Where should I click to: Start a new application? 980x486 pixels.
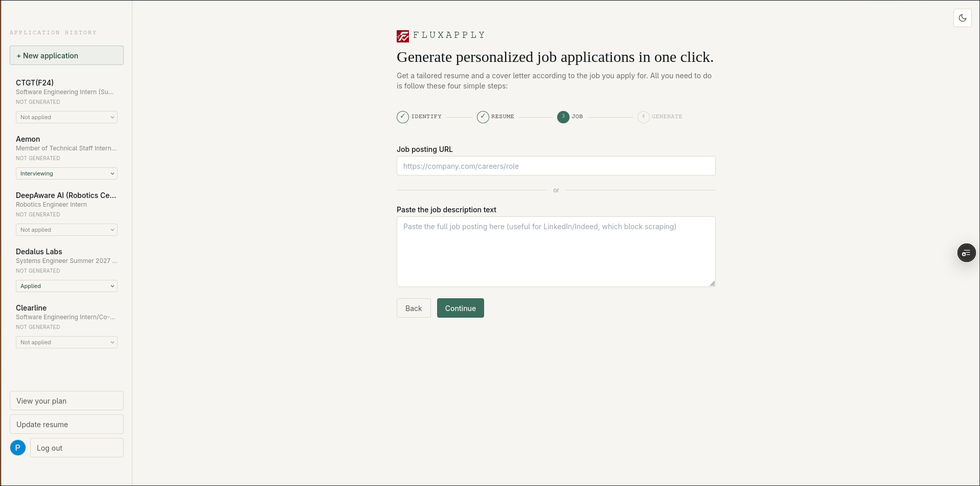(x=66, y=55)
